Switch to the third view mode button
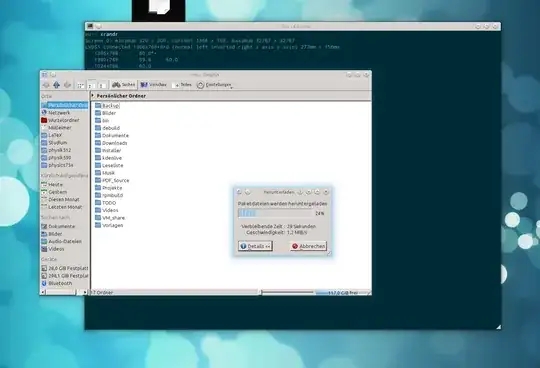Image resolution: width=540 pixels, height=368 pixels. pos(102,85)
